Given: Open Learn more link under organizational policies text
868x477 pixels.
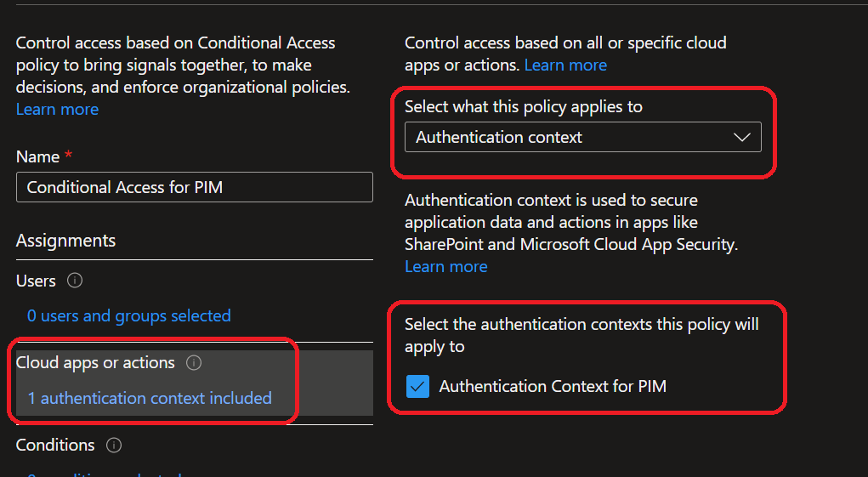Looking at the screenshot, I should coord(57,110).
